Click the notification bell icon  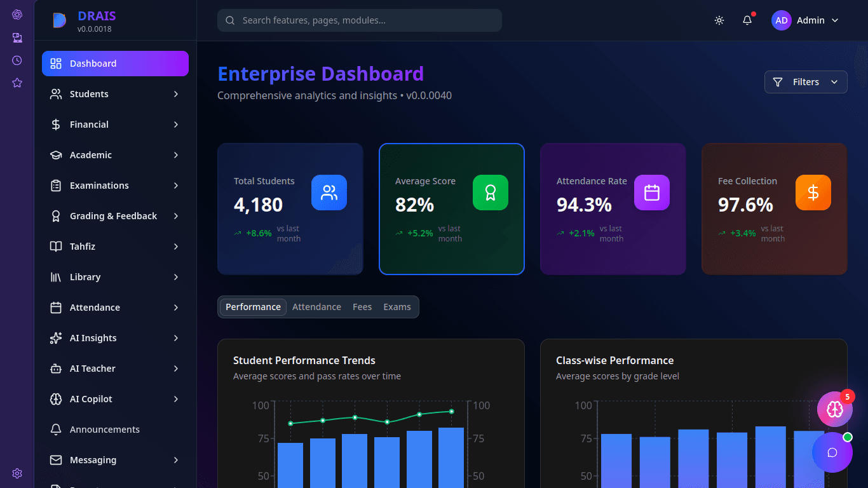click(747, 20)
